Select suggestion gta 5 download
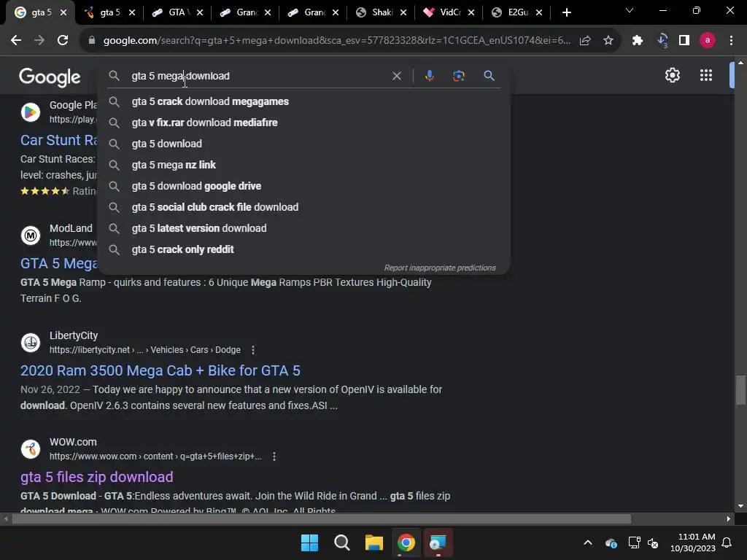Screen dimensions: 747x560 (304, 144)
